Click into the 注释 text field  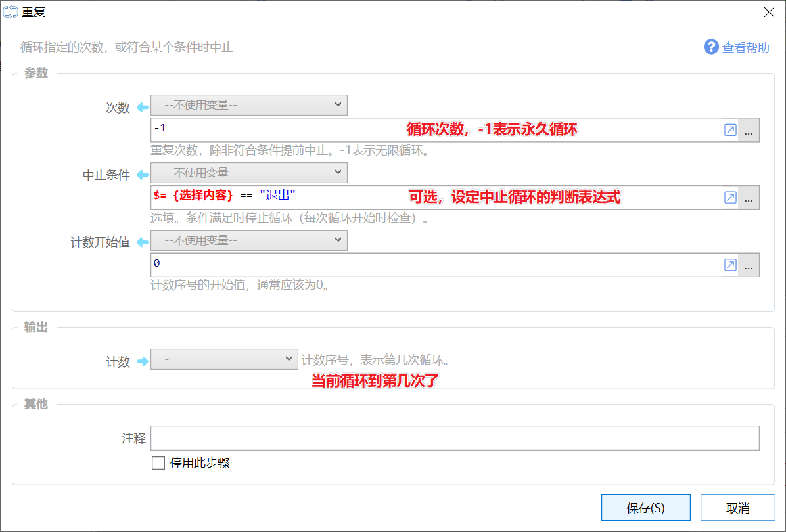(x=455, y=438)
